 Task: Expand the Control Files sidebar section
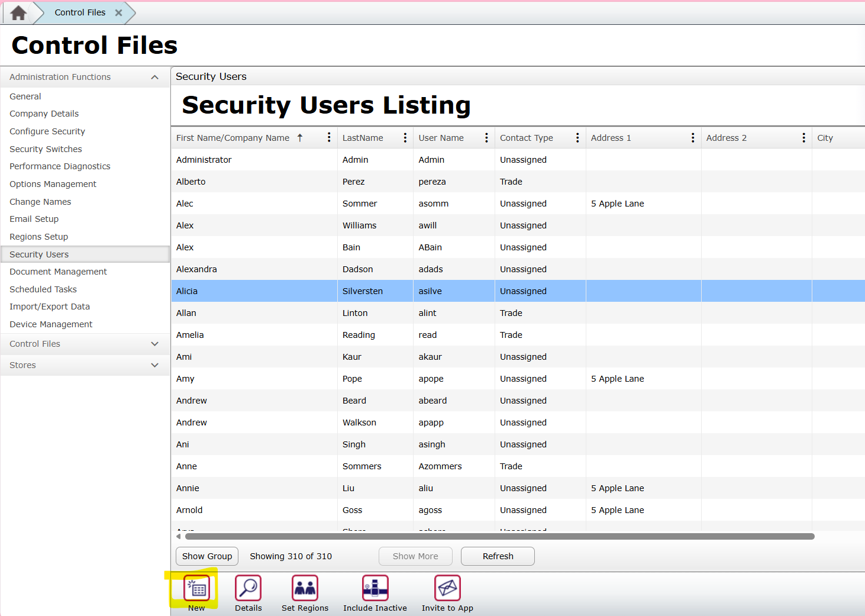click(154, 344)
